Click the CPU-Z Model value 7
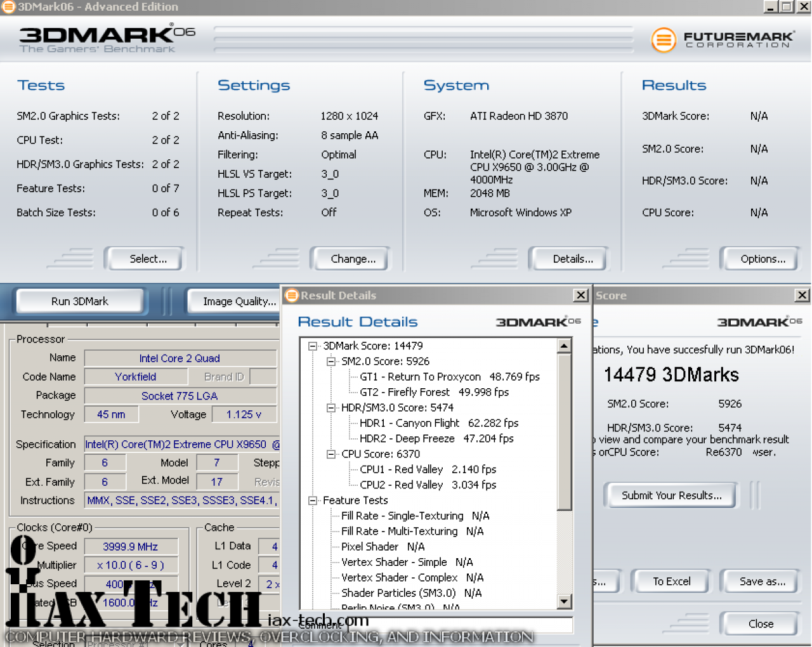Viewport: 812px width, 647px height. pyautogui.click(x=217, y=463)
